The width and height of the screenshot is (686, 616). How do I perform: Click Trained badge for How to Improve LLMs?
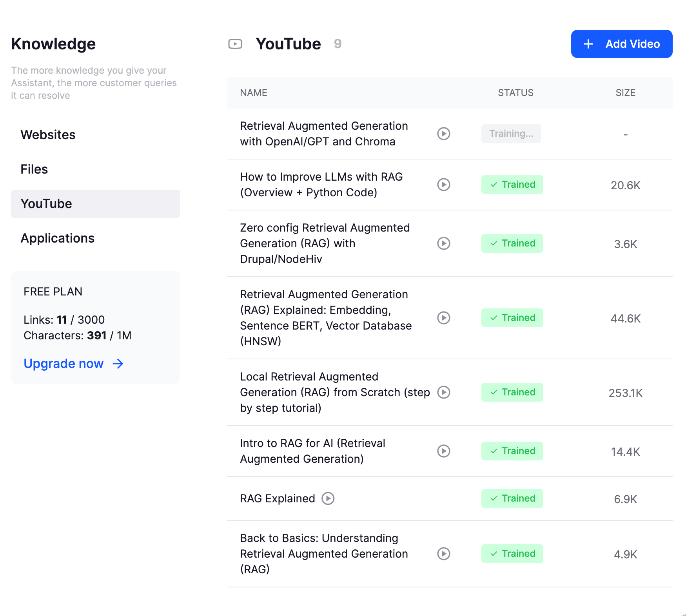pos(512,185)
